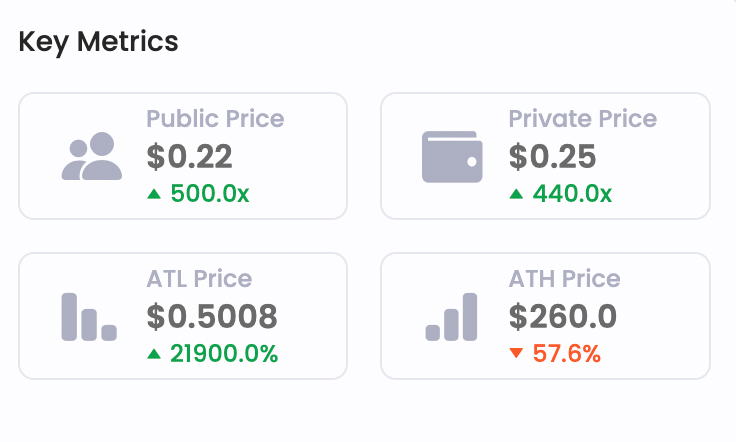Viewport: 736px width, 442px height.
Task: Select the Private Price label
Action: [582, 119]
